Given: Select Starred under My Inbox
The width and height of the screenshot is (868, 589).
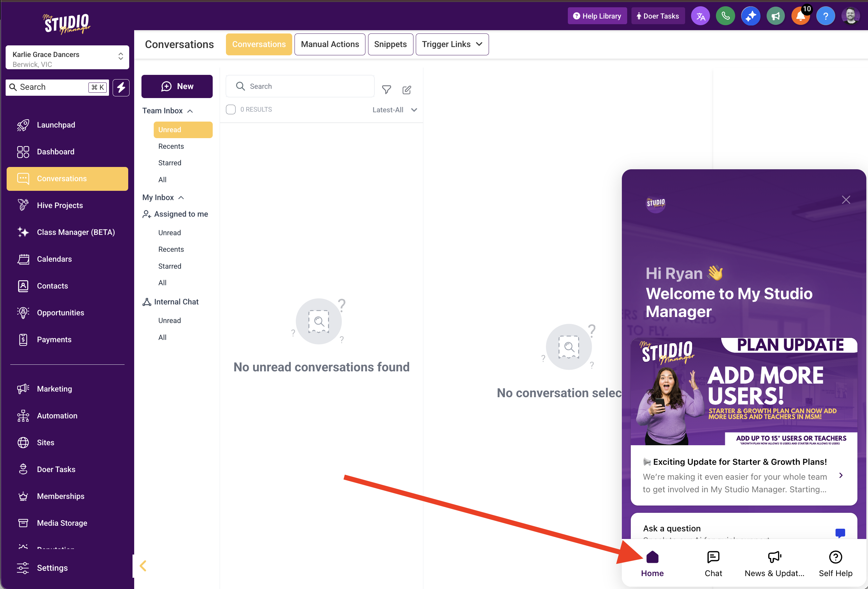Looking at the screenshot, I should (x=170, y=266).
